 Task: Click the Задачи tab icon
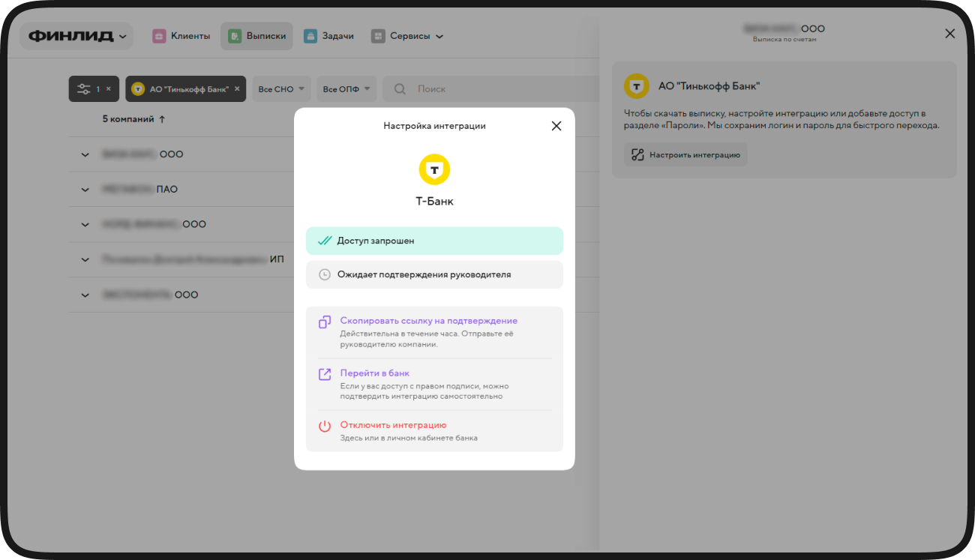[x=310, y=36]
